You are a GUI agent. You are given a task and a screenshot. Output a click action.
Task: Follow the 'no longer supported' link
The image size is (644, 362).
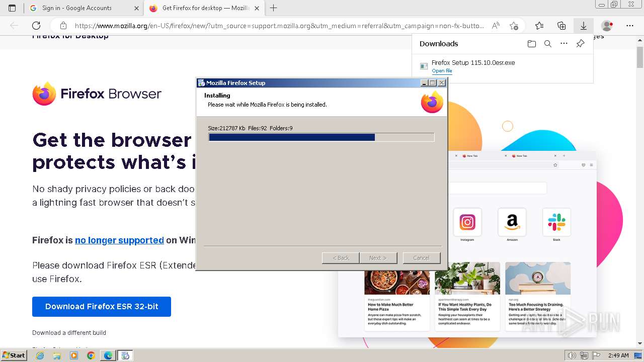click(119, 240)
